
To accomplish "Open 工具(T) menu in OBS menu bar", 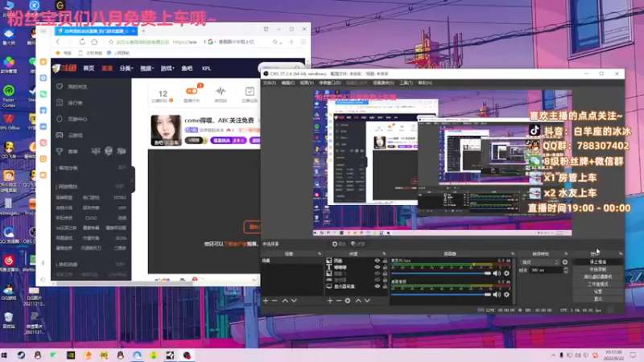I will point(406,83).
